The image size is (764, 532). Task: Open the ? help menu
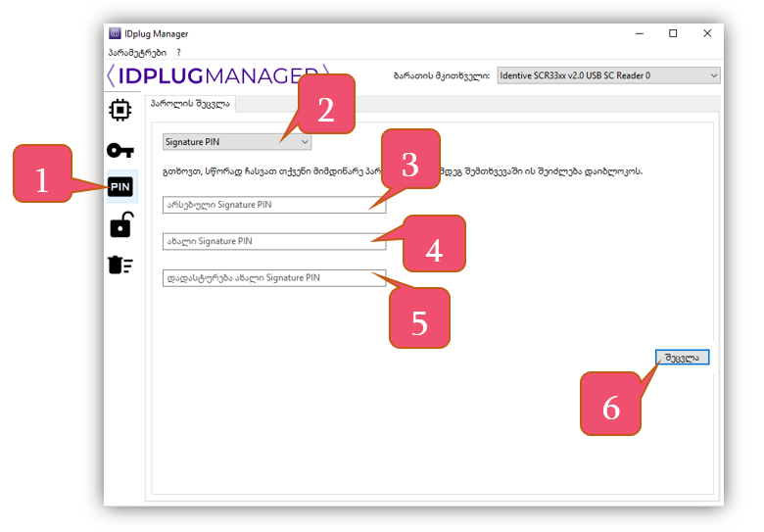point(179,52)
